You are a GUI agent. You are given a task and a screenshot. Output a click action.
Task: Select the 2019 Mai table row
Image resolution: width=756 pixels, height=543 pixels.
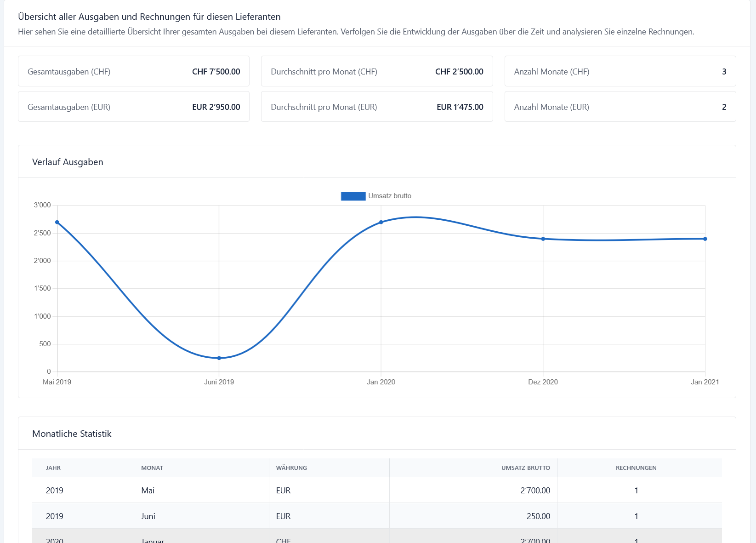(377, 491)
